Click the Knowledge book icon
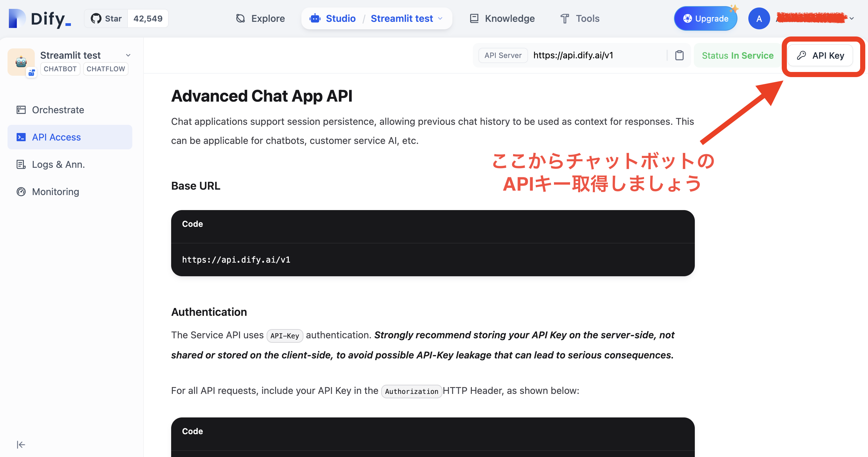The height and width of the screenshot is (457, 868). [474, 18]
